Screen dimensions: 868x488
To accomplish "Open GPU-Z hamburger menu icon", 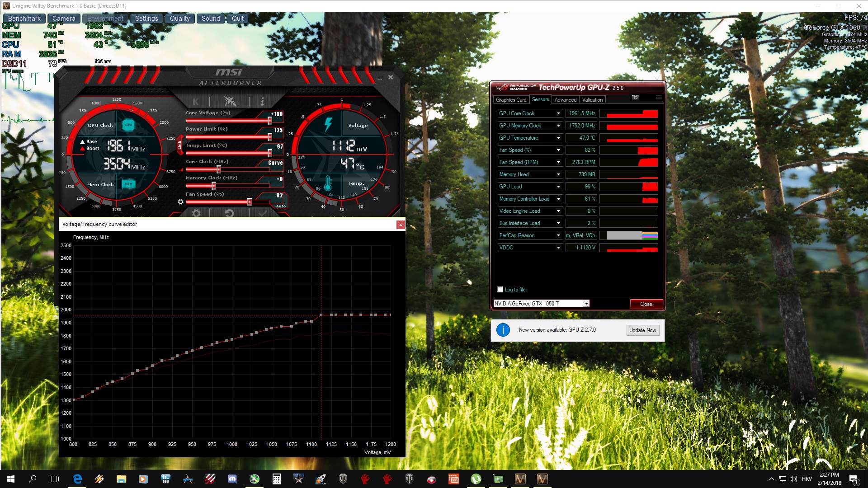I will [x=659, y=97].
